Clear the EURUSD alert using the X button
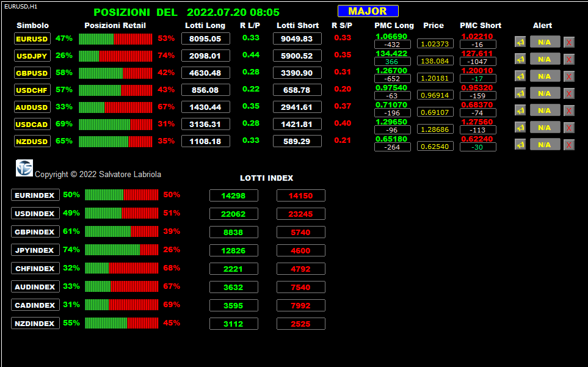The height and width of the screenshot is (367, 588). click(x=569, y=42)
